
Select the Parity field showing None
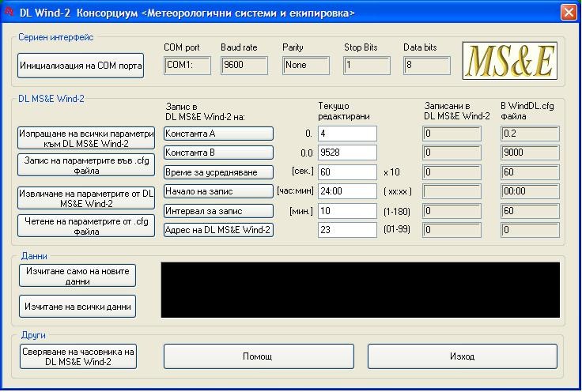[x=306, y=66]
